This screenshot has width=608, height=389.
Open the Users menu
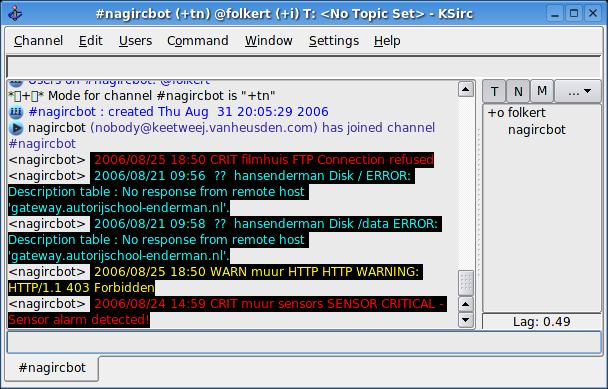135,41
